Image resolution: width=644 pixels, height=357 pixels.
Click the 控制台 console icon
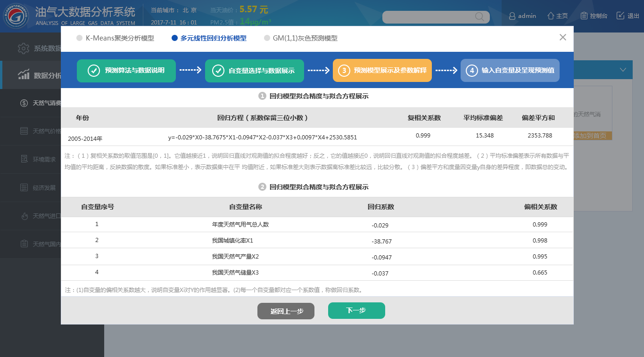pyautogui.click(x=584, y=16)
